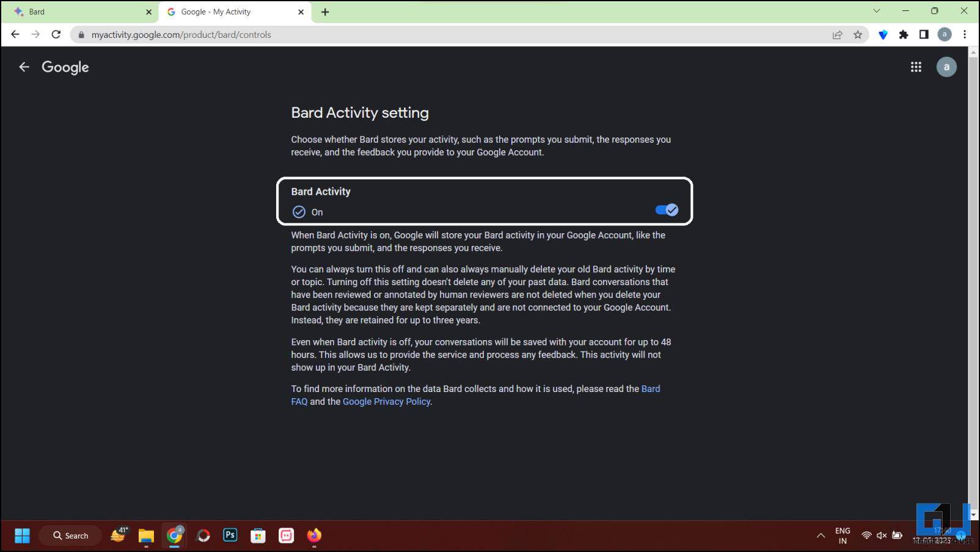Expand the tab search dropdown arrow
Image resolution: width=980 pixels, height=552 pixels.
click(x=876, y=11)
